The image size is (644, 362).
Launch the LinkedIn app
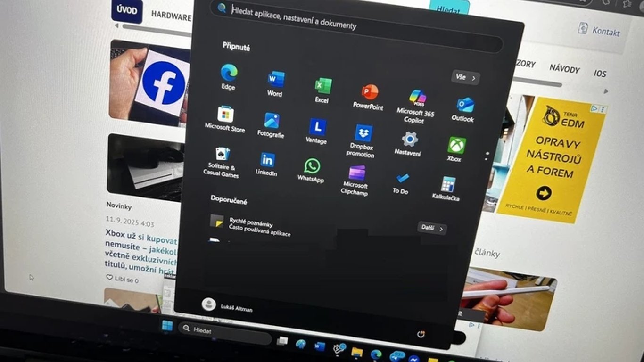point(267,165)
